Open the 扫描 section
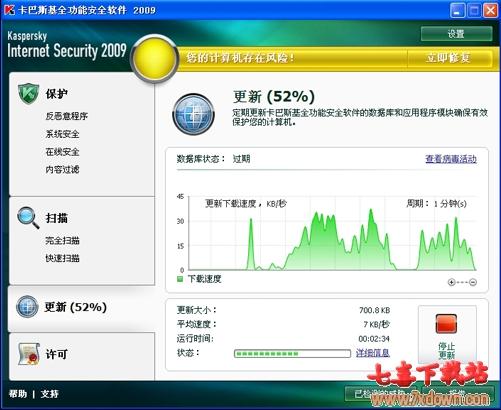Screen dimensions: 501x410 (x=57, y=218)
